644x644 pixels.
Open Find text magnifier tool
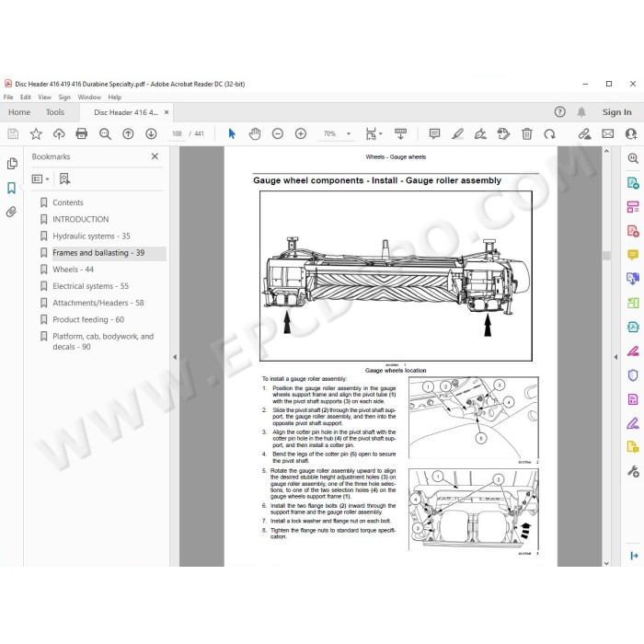tap(105, 133)
